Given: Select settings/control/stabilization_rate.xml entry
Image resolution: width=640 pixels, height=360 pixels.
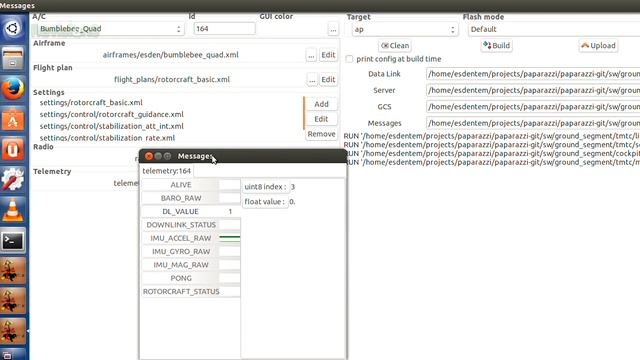Looking at the screenshot, I should (107, 138).
